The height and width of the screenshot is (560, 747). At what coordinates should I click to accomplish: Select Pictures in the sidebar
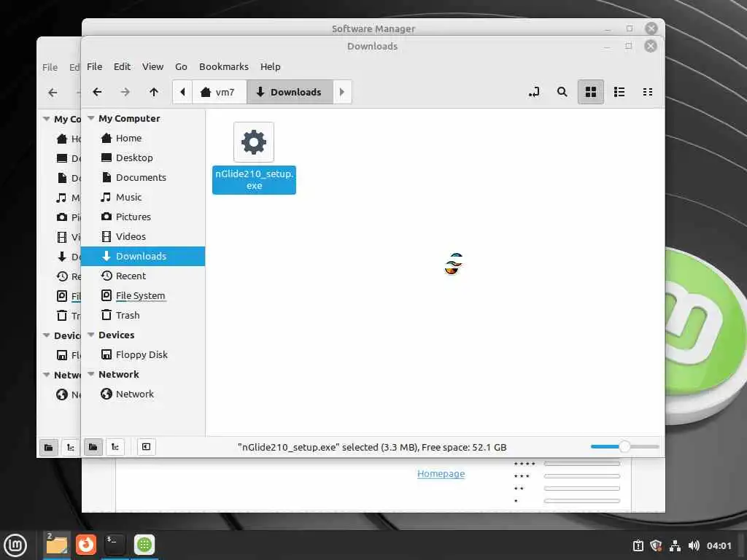point(143,217)
